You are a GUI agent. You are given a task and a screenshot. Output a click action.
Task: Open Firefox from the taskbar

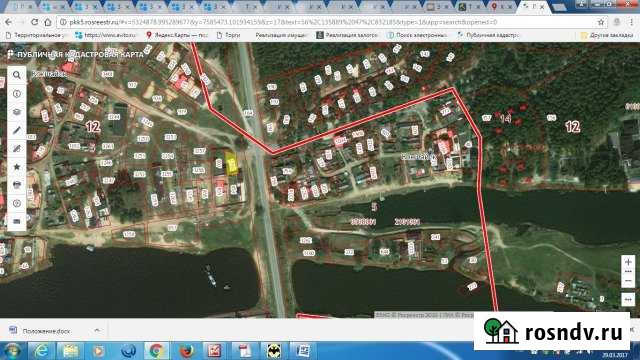tap(186, 351)
